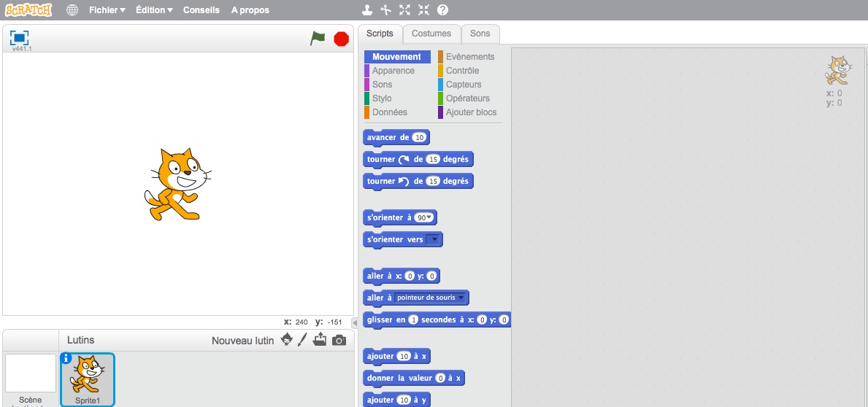868x407 pixels.
Task: Create new sprite from camera
Action: 339,340
